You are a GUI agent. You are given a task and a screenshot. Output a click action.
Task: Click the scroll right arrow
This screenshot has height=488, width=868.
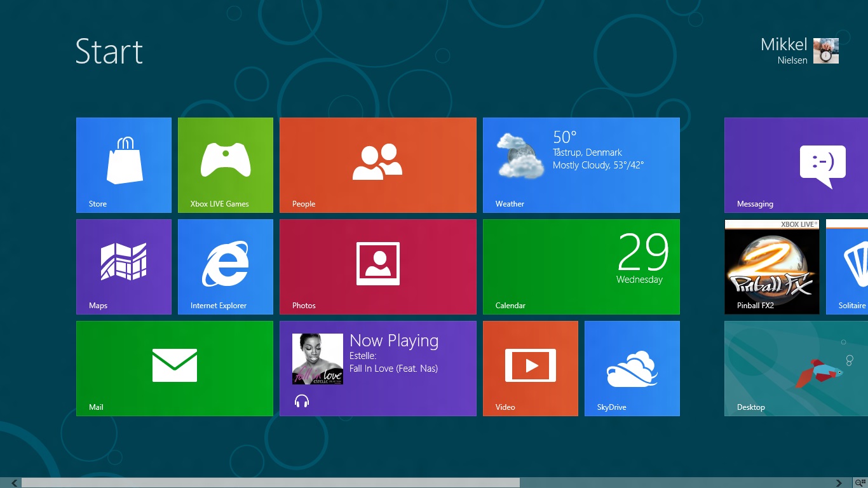[x=839, y=483]
